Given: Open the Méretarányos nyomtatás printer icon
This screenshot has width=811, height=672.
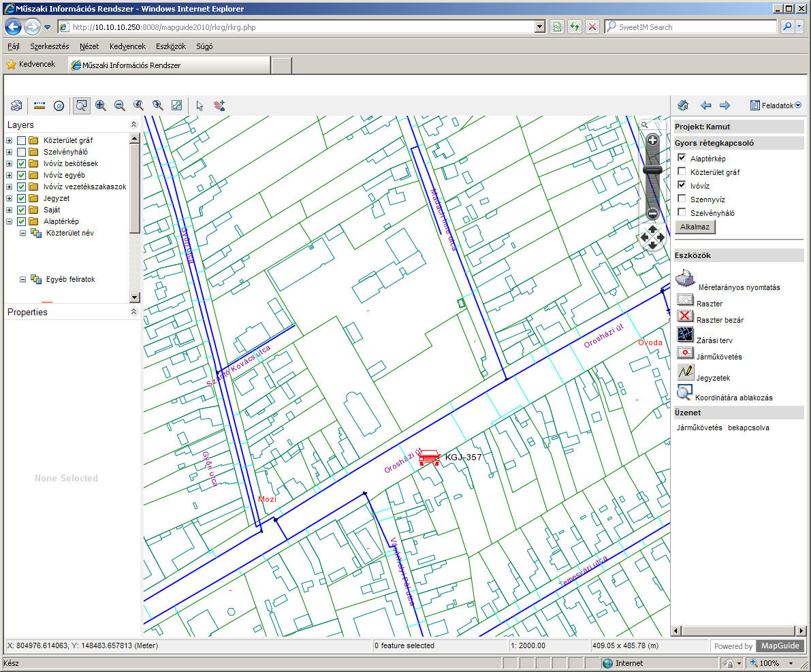Looking at the screenshot, I should pos(685,278).
